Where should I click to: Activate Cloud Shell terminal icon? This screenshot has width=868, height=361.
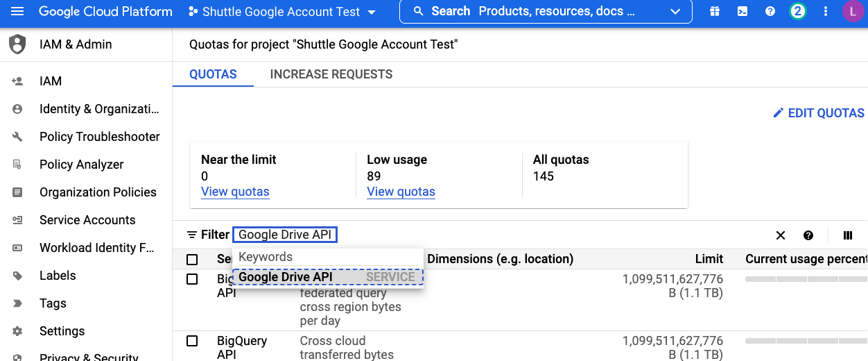tap(743, 12)
